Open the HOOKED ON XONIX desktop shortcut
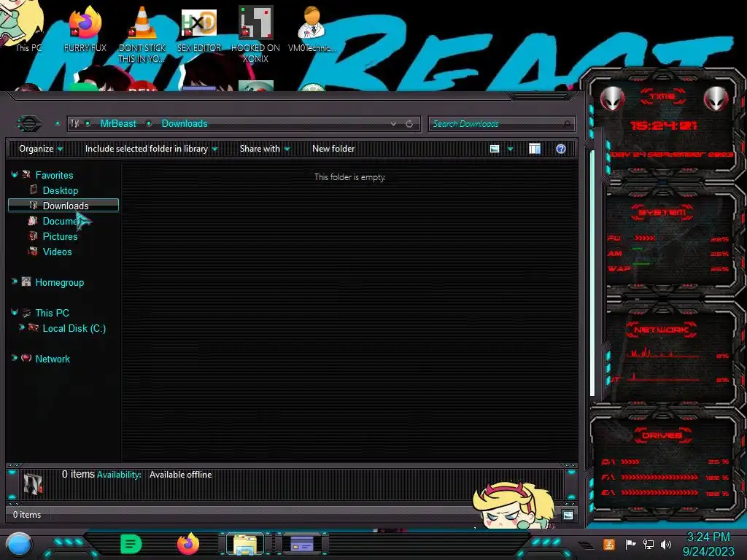This screenshot has width=747, height=560. 255,34
